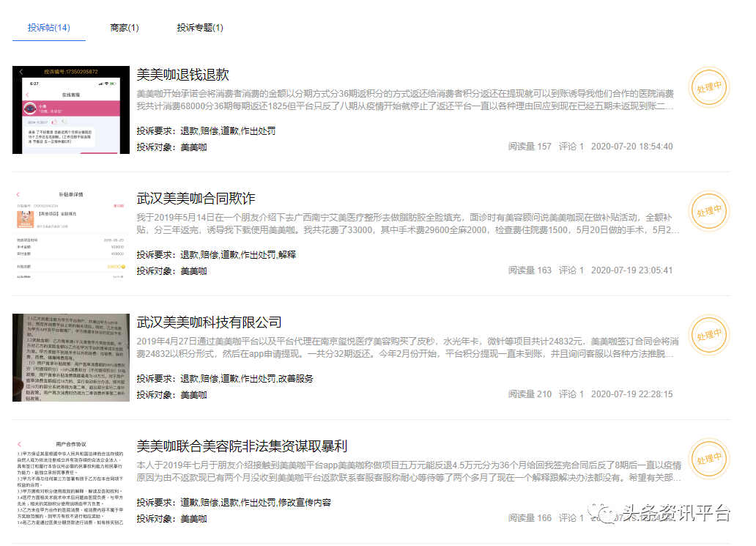
Task: Click thumbnail of 武汉美美咖合同欺诈 complaint
Action: click(71, 234)
